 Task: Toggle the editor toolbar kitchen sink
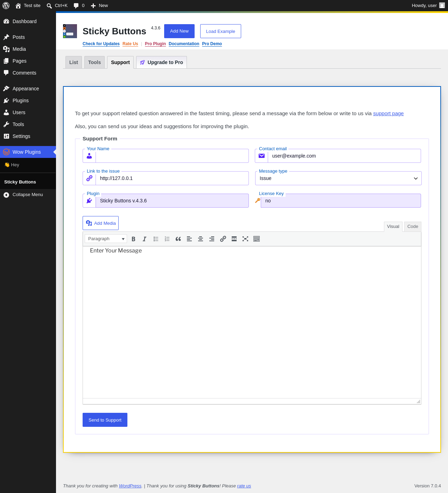coord(257,239)
